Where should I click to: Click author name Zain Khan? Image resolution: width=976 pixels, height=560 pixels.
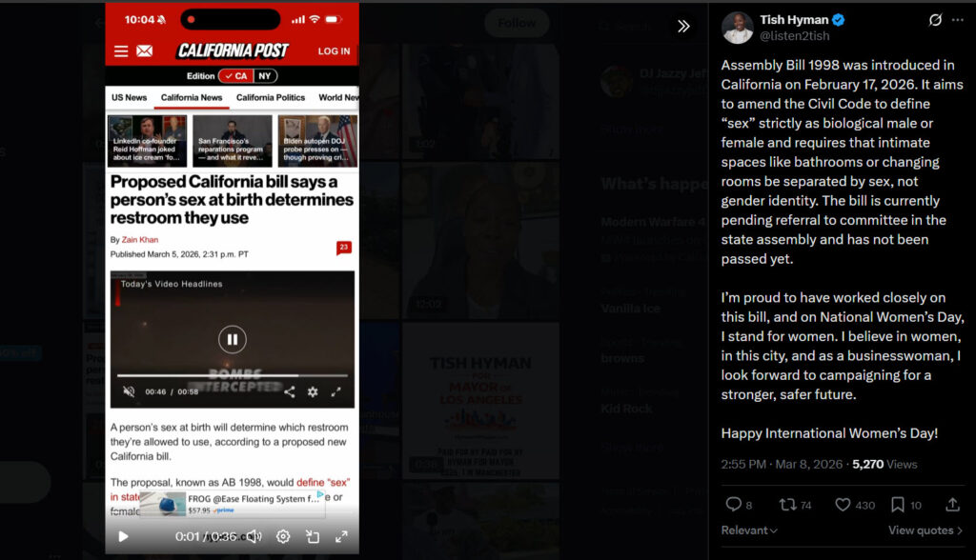coord(140,240)
